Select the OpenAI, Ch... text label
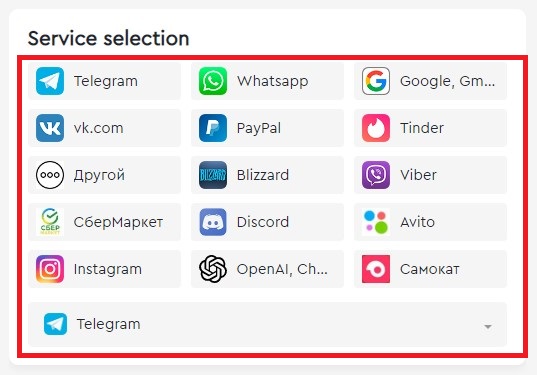This screenshot has height=375, width=537. point(282,269)
